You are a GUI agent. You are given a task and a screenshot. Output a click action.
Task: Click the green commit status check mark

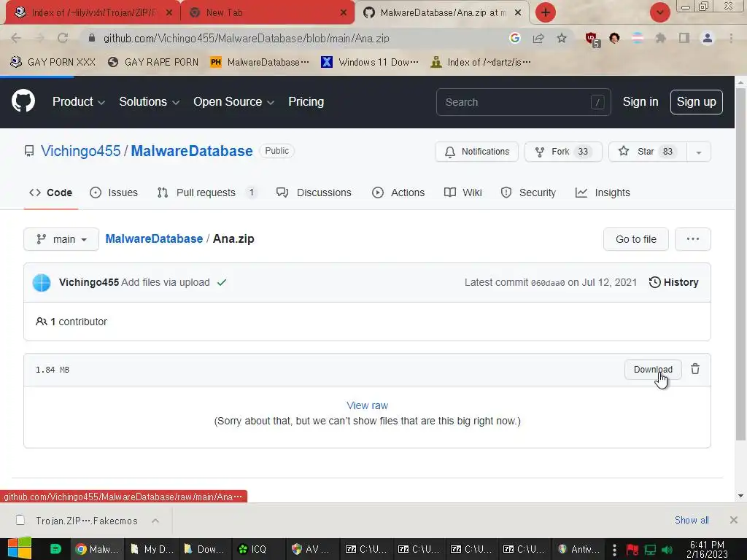(222, 282)
